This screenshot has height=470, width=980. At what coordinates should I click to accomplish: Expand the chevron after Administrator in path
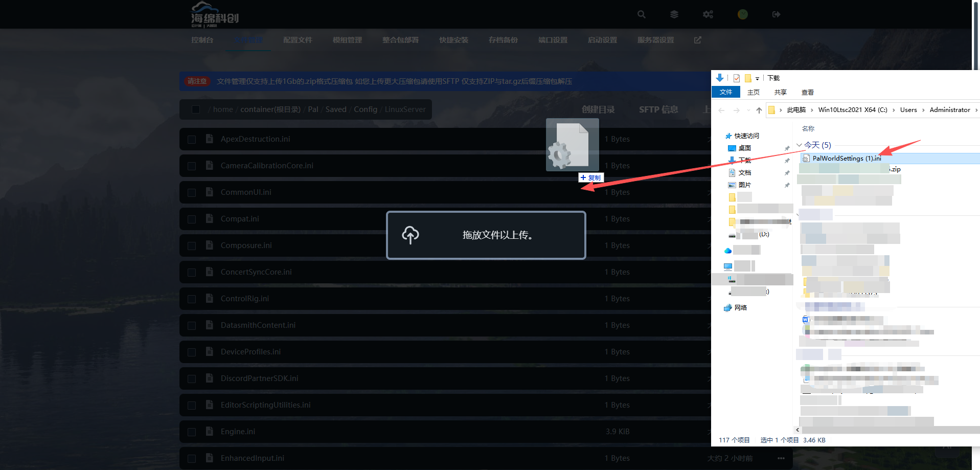[976, 110]
